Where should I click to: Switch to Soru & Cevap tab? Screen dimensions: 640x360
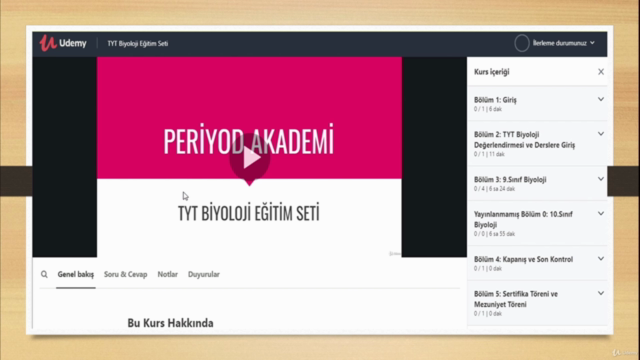[125, 274]
